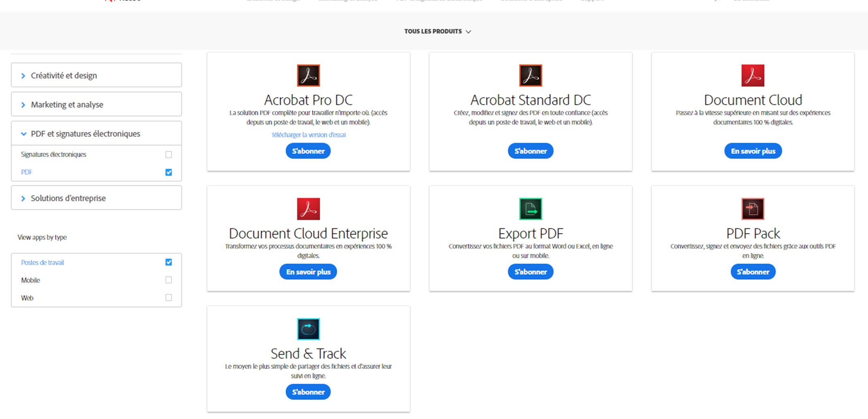
Task: Collapse PDF et signatures électroniques section
Action: click(x=96, y=134)
